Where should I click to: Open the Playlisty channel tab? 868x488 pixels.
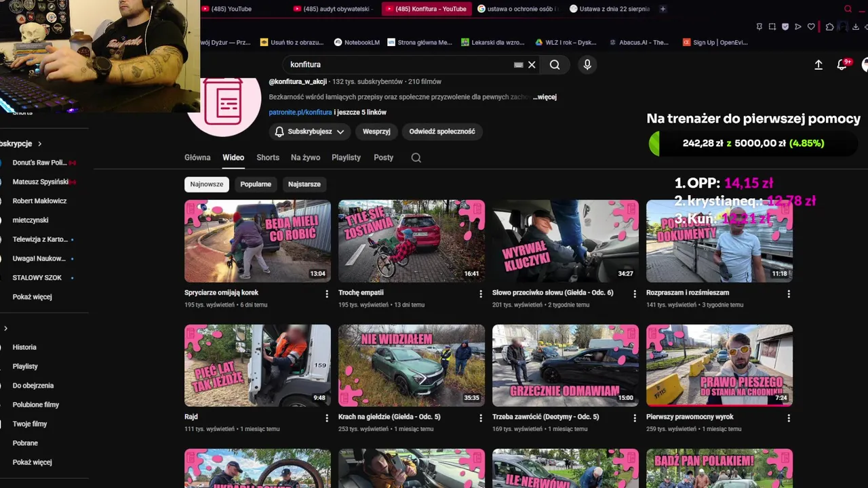(346, 157)
